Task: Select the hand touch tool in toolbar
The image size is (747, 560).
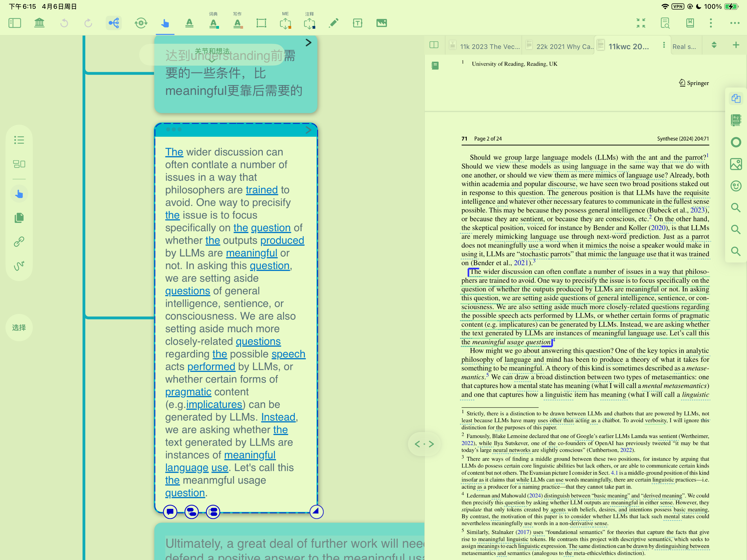Action: pyautogui.click(x=165, y=23)
